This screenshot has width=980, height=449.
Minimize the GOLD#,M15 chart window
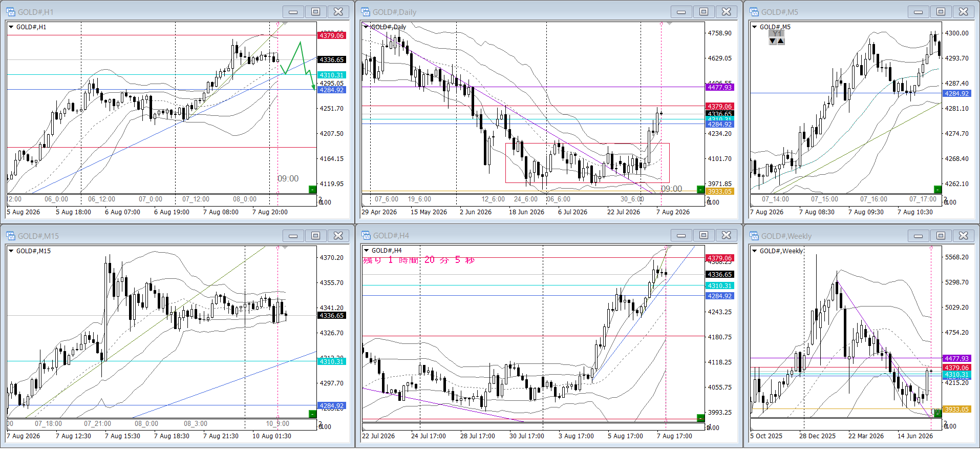point(293,236)
